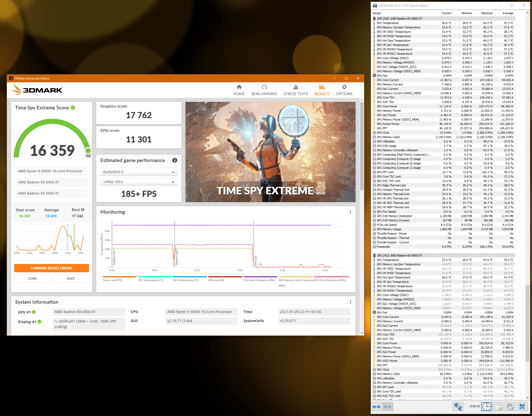Viewport: 532px width, 416px height.
Task: Click the Average column header in HWiNFO
Action: [x=504, y=13]
